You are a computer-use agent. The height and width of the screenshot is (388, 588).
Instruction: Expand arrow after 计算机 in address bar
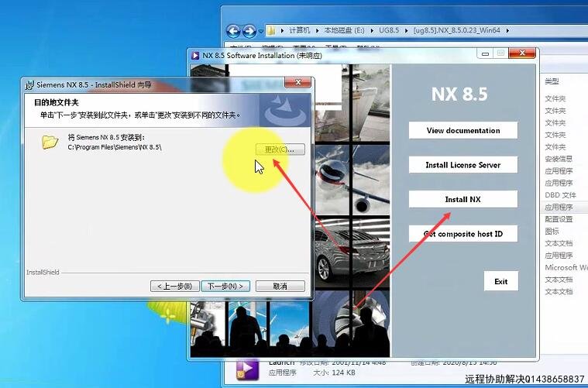pyautogui.click(x=318, y=30)
